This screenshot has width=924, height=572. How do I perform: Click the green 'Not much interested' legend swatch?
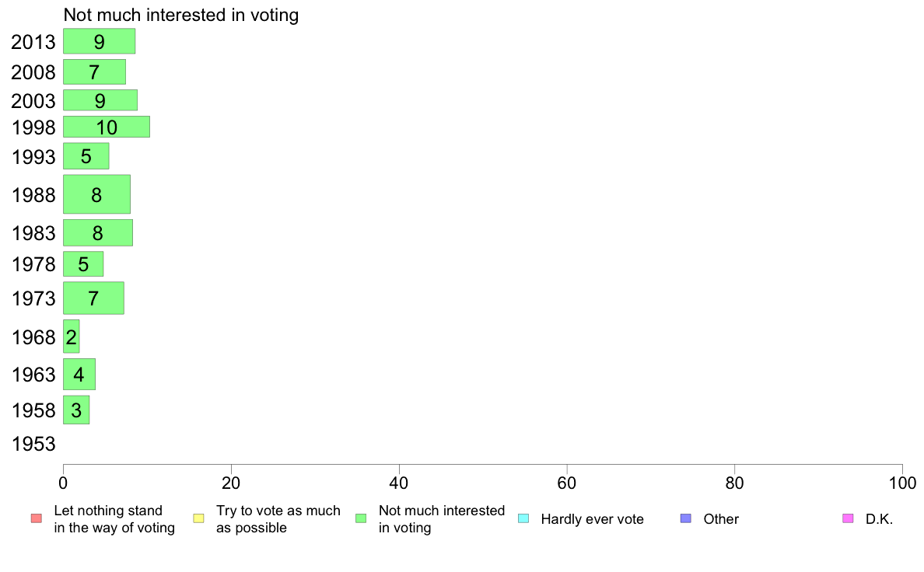(x=361, y=518)
